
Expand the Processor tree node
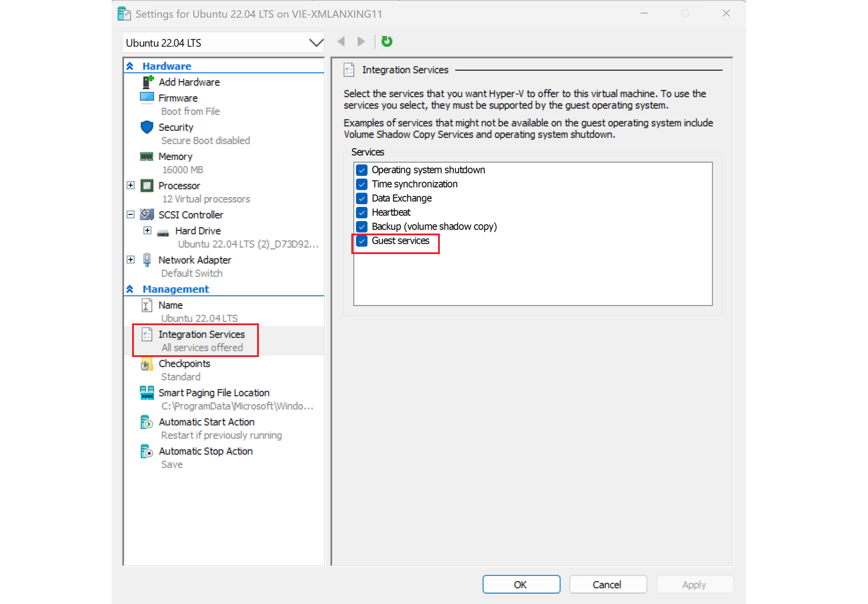click(x=130, y=185)
